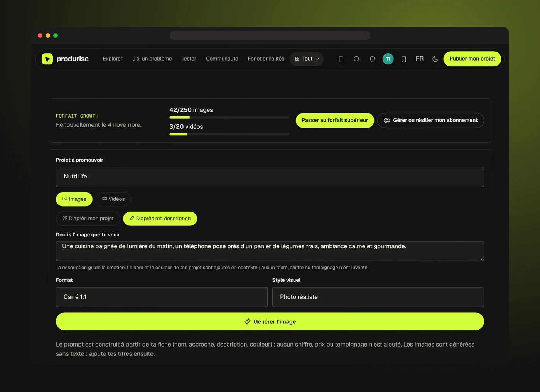Open the mobile device icon in navbar
Screen dimensions: 540x392
coord(341,59)
